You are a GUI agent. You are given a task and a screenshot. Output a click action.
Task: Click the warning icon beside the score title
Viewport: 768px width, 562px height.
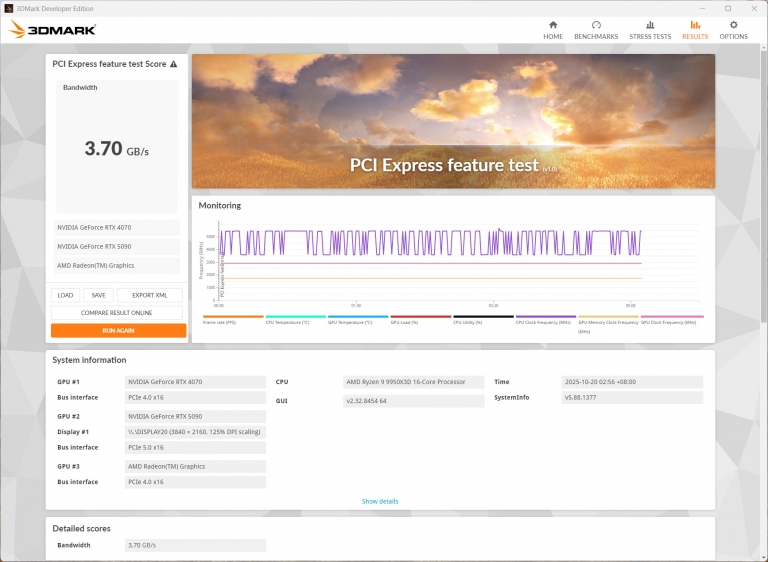174,64
